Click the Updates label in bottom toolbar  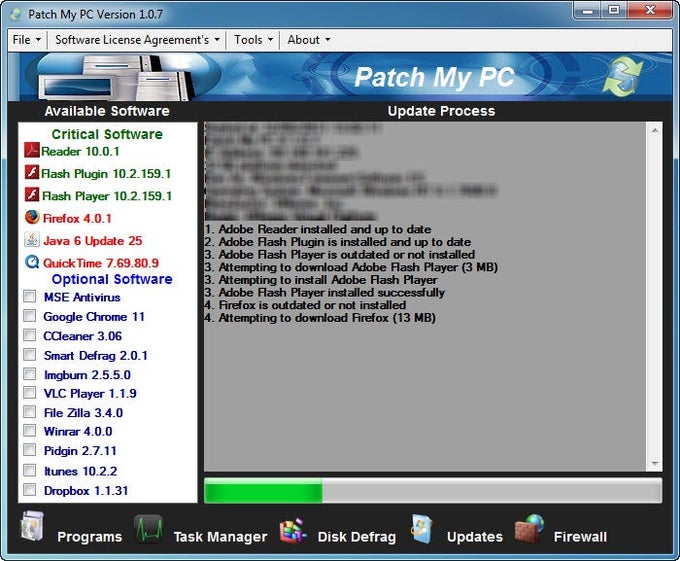pyautogui.click(x=474, y=537)
